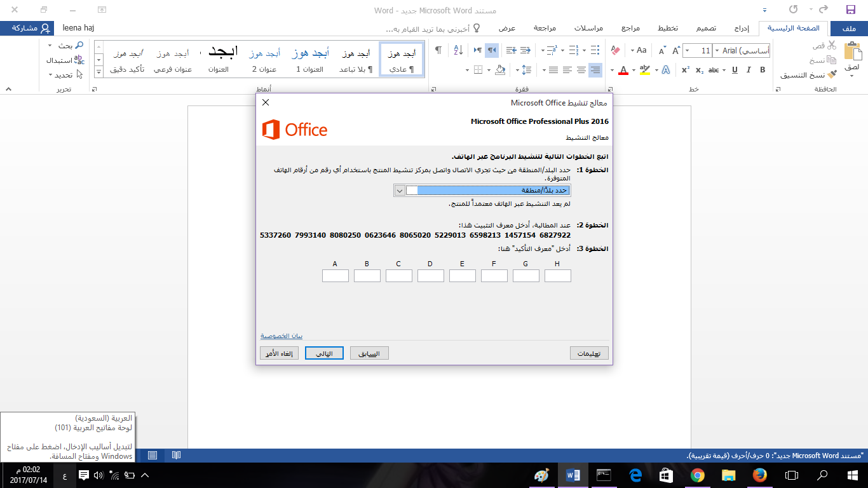
Task: Click the Shading paint bucket icon
Action: [x=500, y=70]
